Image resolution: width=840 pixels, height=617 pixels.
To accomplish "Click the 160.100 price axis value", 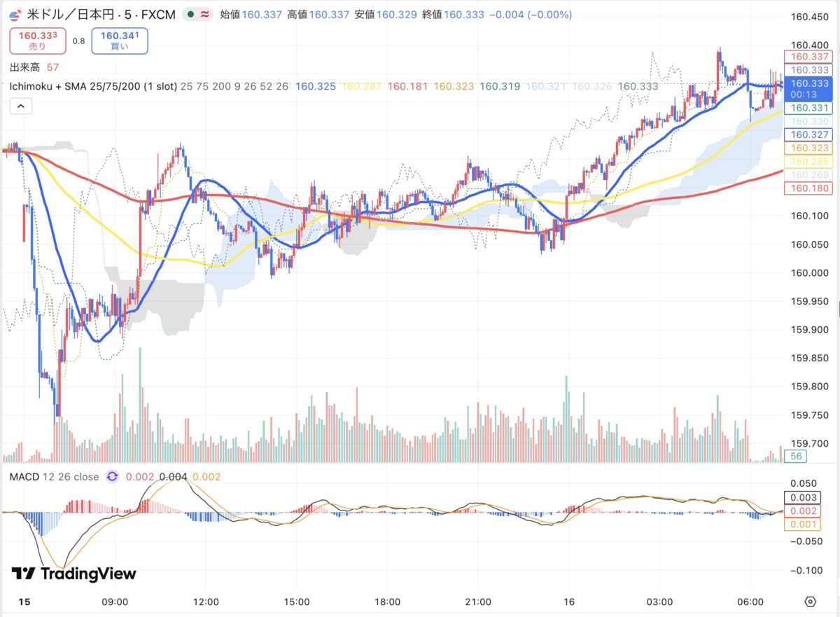I will tap(809, 216).
